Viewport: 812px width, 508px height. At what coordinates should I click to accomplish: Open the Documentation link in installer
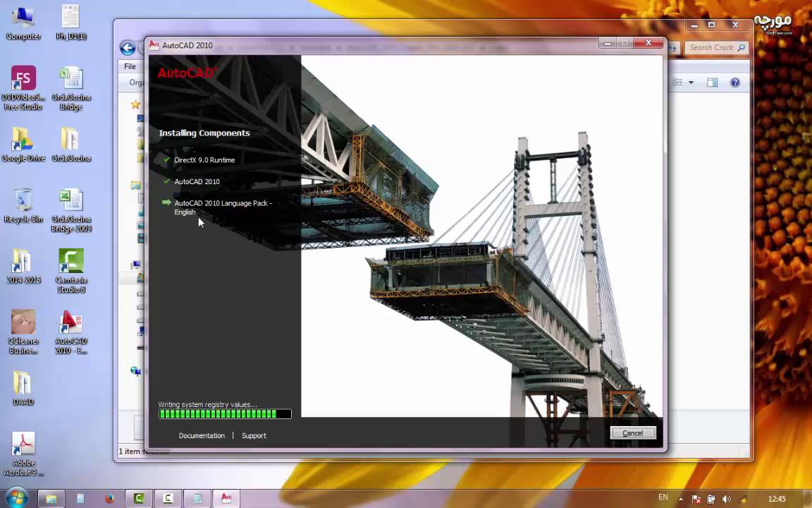202,435
